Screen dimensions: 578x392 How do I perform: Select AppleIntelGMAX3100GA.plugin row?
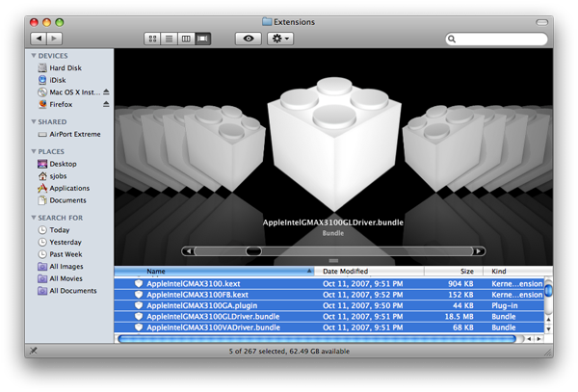329,305
